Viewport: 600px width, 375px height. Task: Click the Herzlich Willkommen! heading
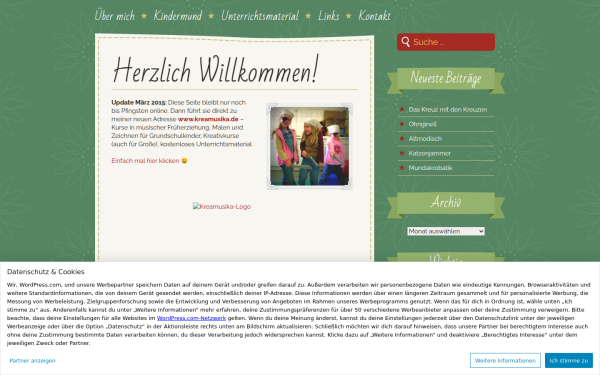click(215, 70)
